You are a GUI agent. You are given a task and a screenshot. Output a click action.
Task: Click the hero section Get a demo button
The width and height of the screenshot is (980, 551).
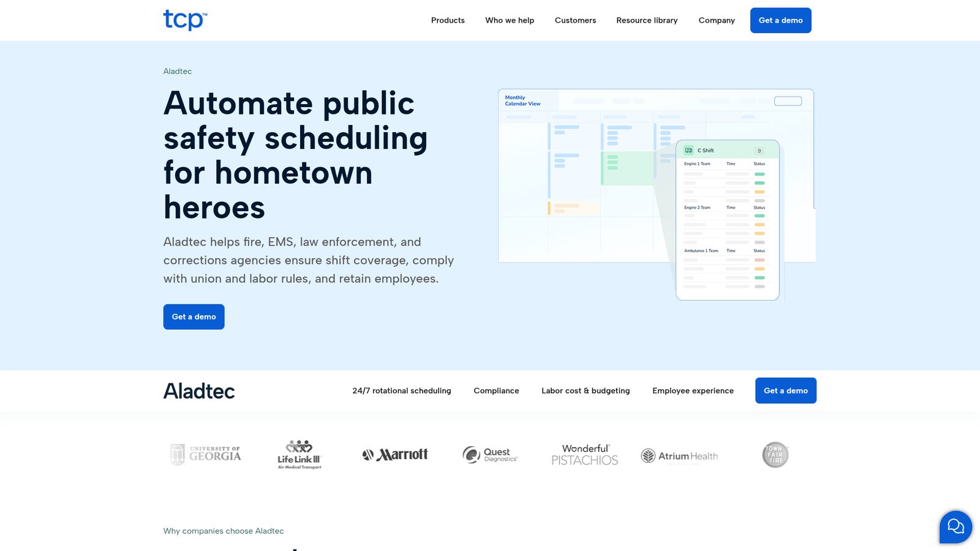tap(194, 317)
